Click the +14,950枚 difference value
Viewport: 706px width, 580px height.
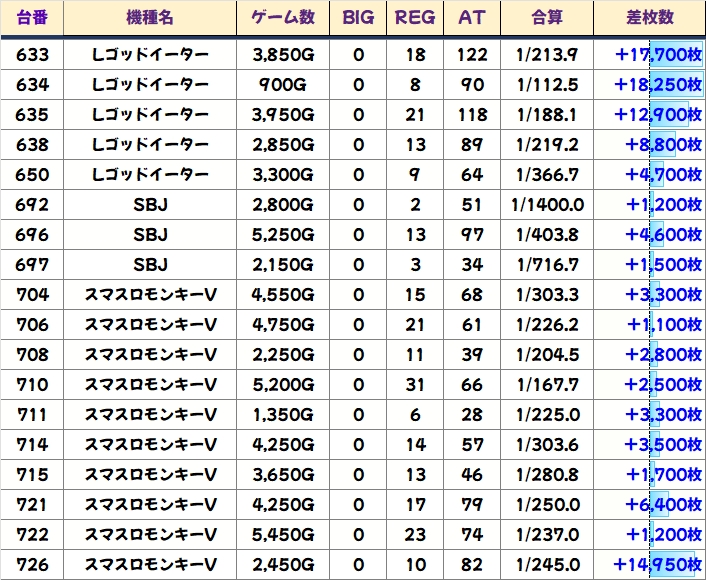pyautogui.click(x=658, y=565)
